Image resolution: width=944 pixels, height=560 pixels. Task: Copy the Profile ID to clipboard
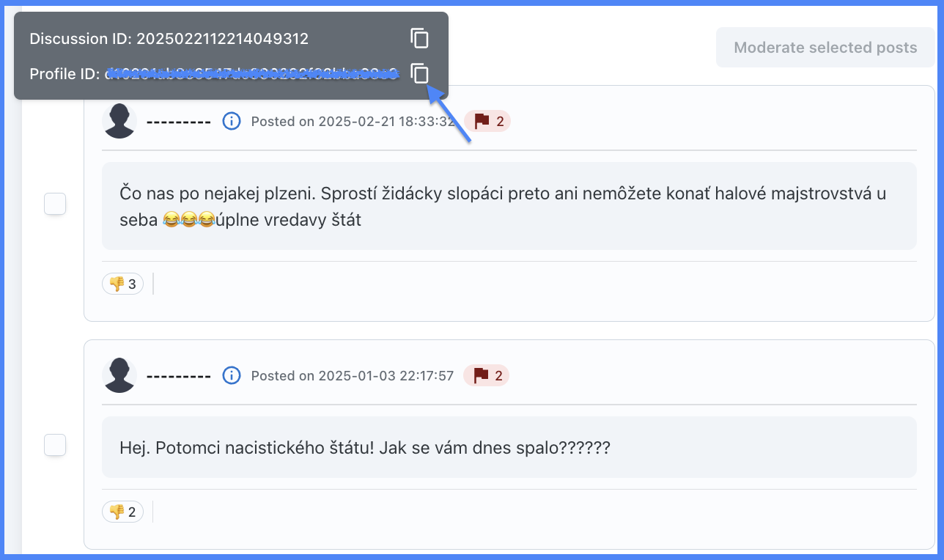point(419,73)
